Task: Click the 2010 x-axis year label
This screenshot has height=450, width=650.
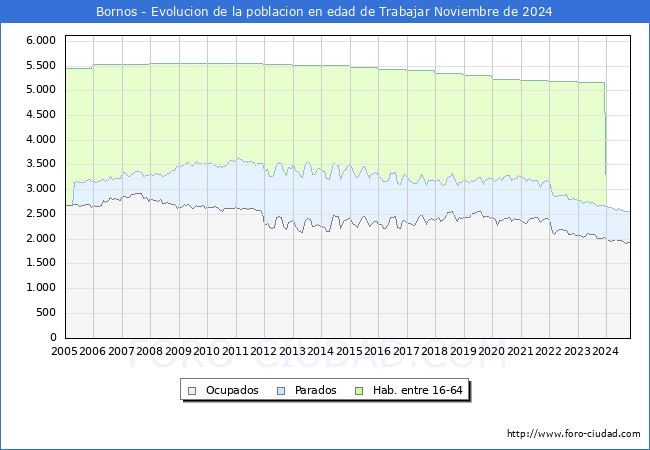Action: pos(206,351)
